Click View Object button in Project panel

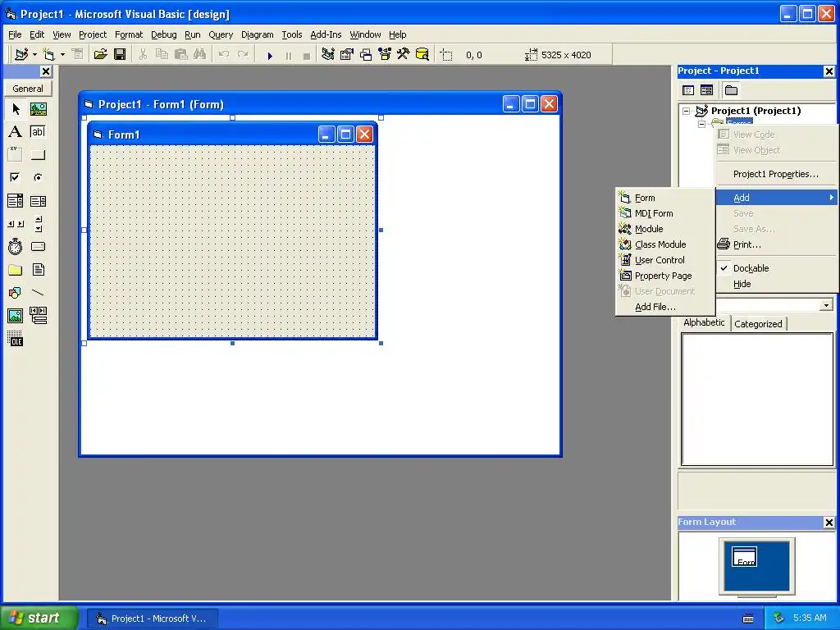coord(706,90)
